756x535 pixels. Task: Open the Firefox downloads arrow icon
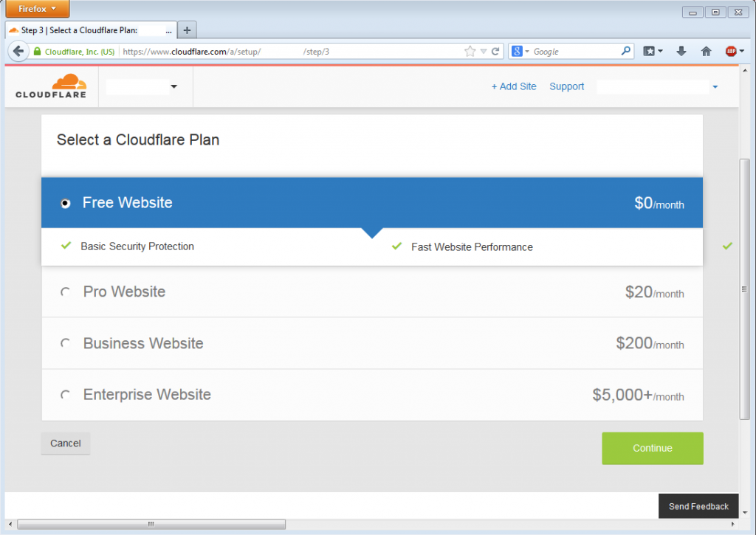[x=681, y=52]
